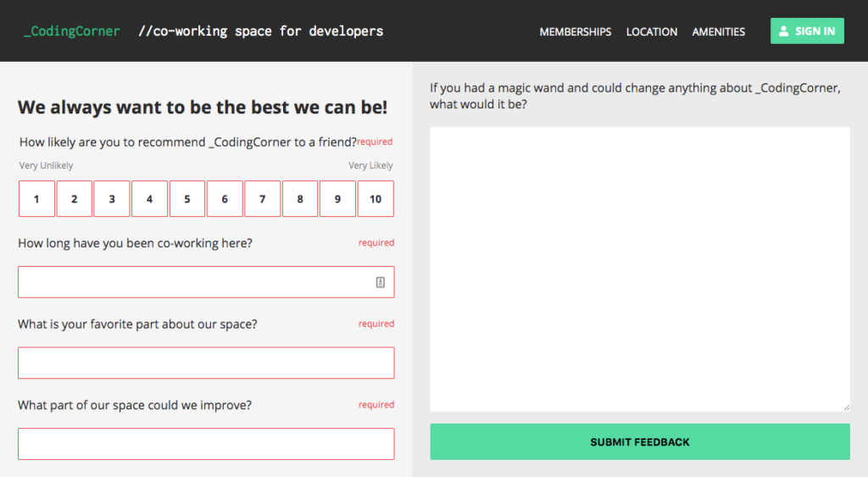Click the contact card icon in duration field
Screen dimensions: 868x477
(x=381, y=282)
